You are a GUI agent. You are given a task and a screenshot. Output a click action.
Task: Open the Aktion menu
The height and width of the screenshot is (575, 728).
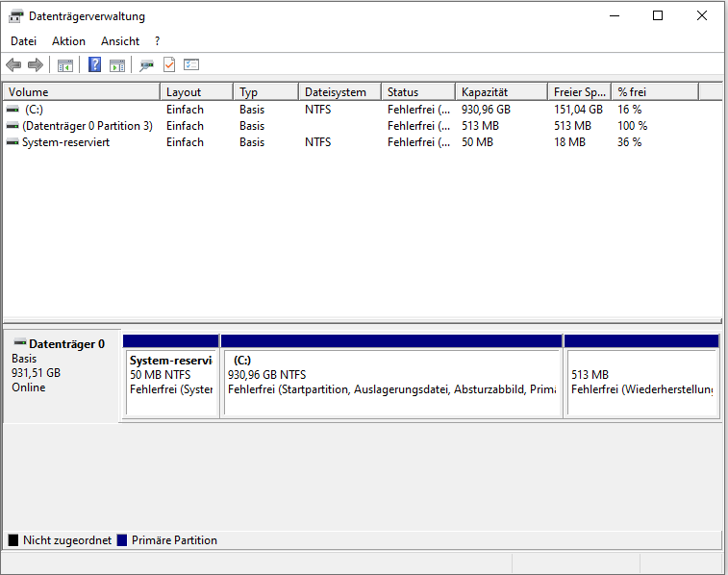pos(68,41)
